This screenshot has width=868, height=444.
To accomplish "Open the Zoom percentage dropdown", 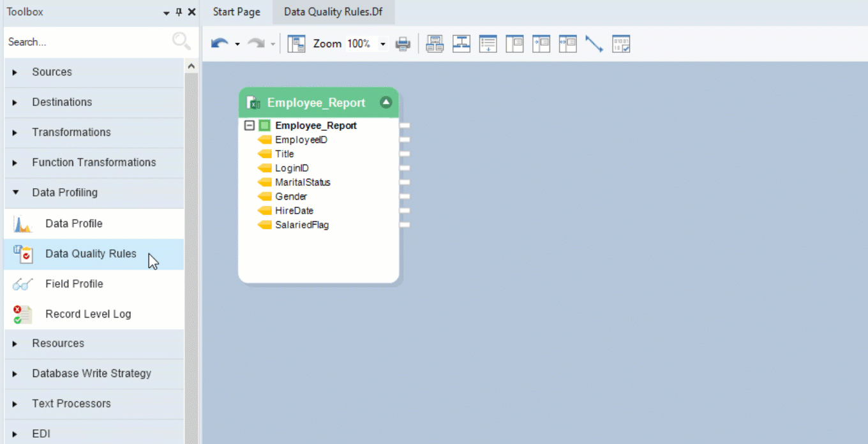I will tap(383, 44).
